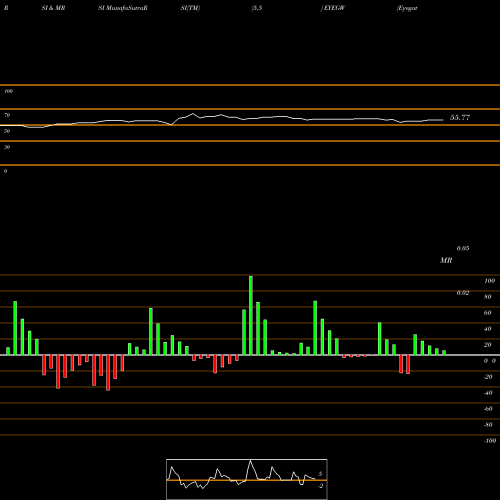The width and height of the screenshot is (500, 500).
Task: Select the EYEGW ticker text in header
Action: [x=334, y=8]
